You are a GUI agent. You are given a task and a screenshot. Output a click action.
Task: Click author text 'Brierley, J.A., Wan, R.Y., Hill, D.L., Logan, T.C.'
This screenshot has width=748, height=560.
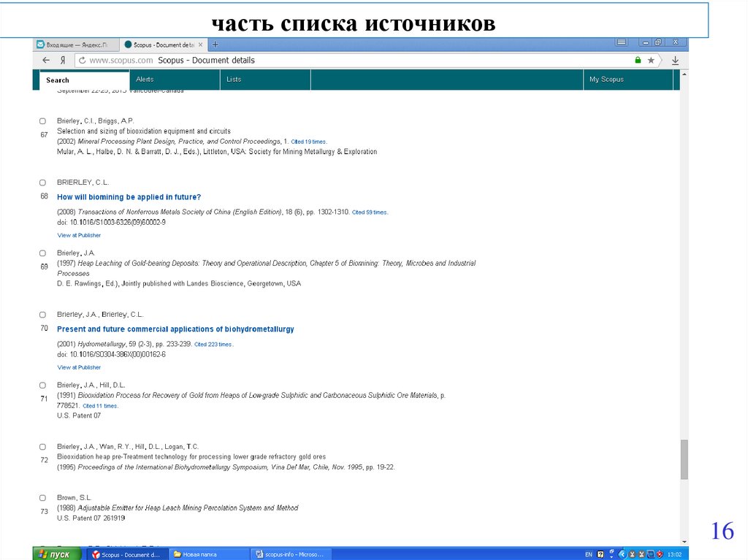[x=128, y=447]
